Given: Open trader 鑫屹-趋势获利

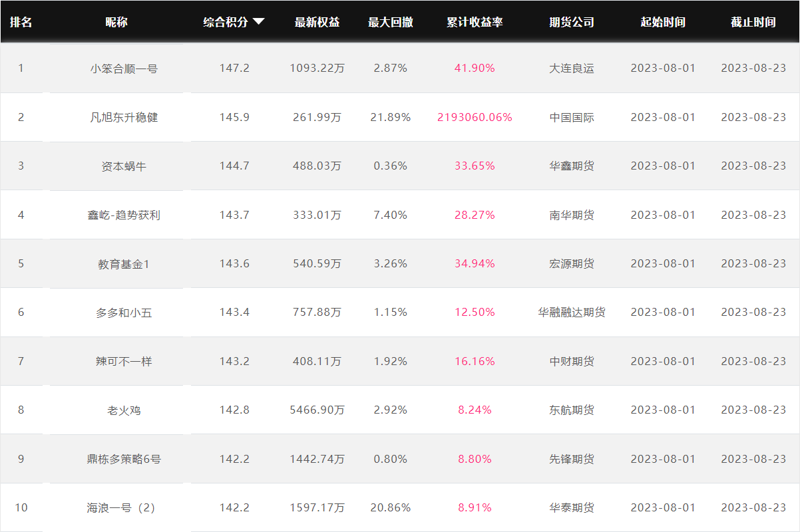Looking at the screenshot, I should tap(124, 215).
